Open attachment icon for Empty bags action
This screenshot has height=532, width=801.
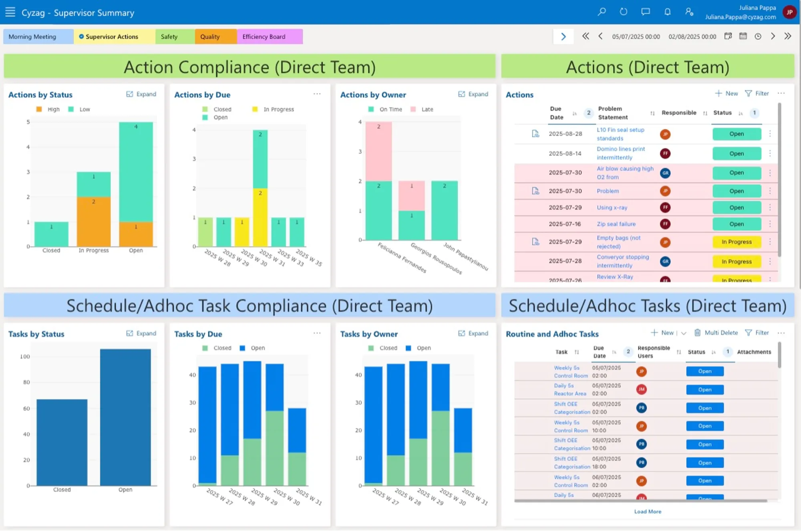535,242
